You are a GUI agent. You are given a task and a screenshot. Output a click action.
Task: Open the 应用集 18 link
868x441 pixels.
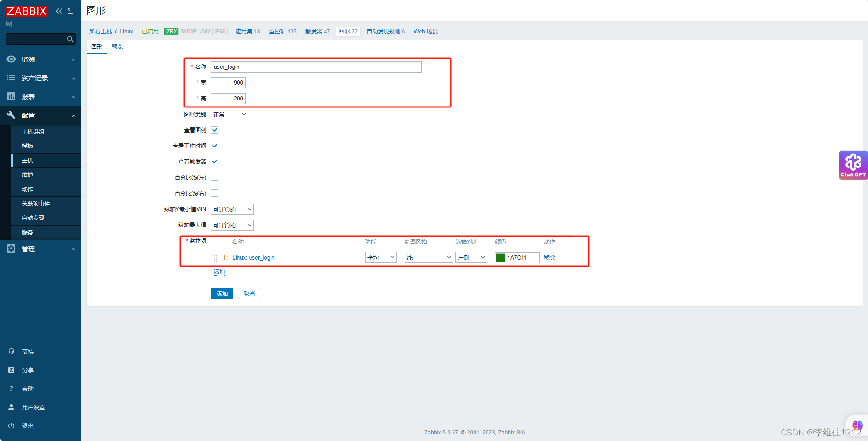tap(248, 32)
